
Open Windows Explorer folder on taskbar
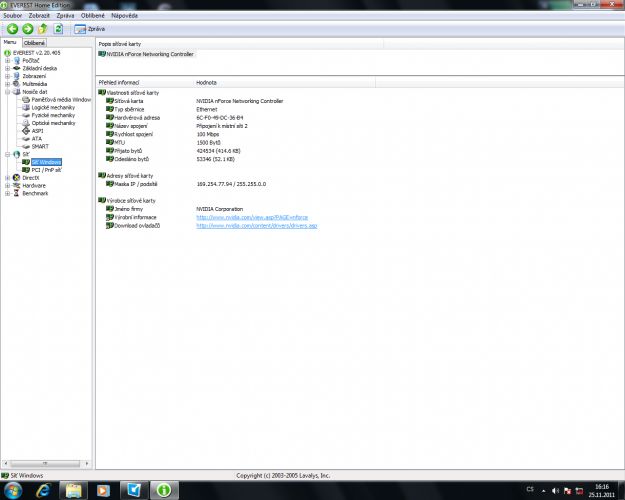pyautogui.click(x=74, y=490)
